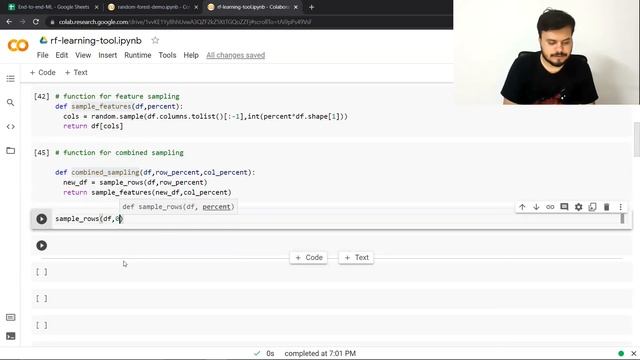Close the End-to-end-ML Google Sheets tab

point(96,7)
